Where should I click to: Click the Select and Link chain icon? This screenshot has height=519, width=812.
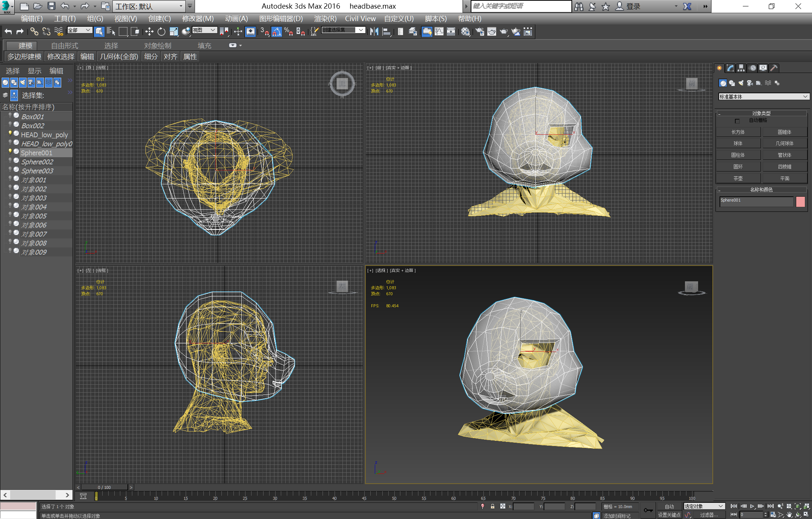click(34, 32)
